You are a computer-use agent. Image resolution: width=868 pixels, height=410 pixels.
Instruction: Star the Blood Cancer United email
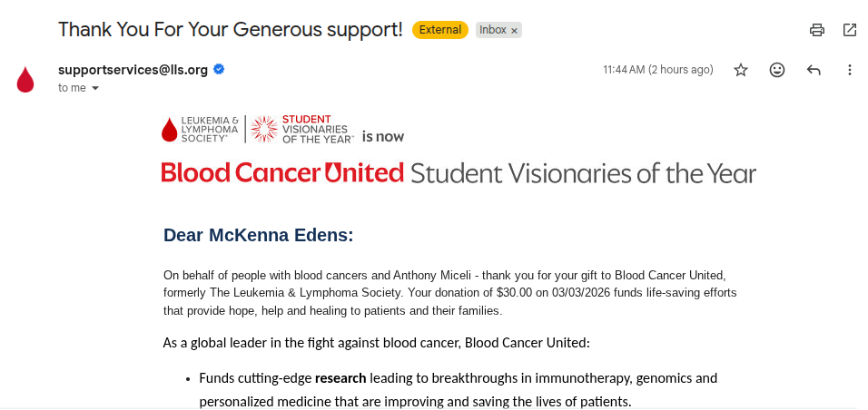(x=741, y=70)
